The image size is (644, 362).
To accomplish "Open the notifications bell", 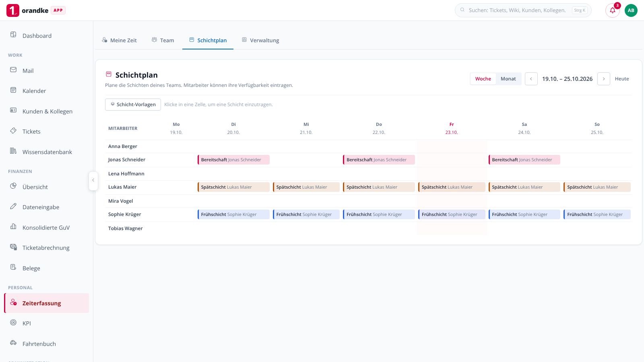I will click(613, 10).
